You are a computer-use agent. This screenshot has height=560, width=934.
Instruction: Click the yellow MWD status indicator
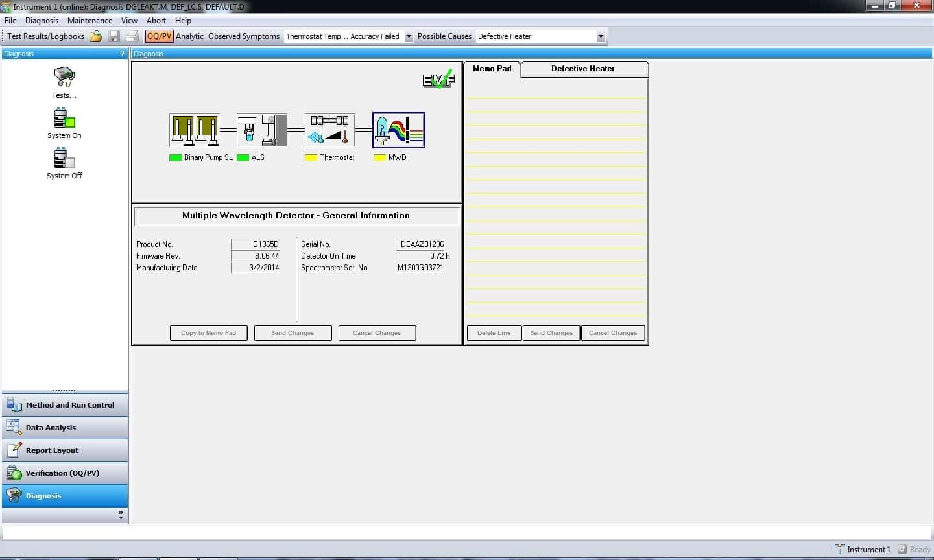(x=379, y=157)
